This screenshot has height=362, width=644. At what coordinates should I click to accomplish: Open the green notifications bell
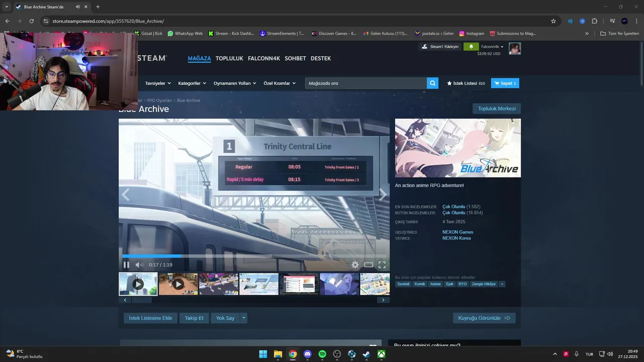[x=471, y=47]
